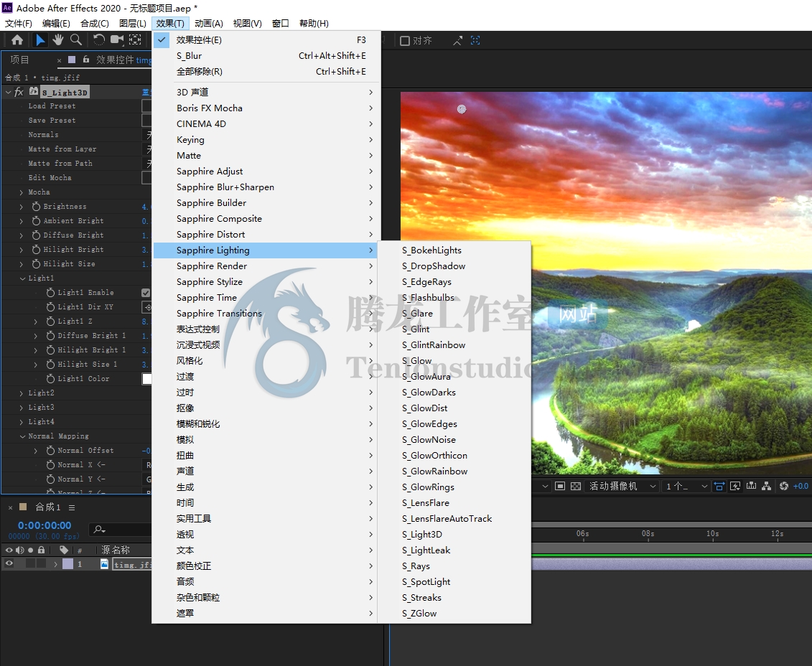Click the video eye column header icon
Image resolution: width=812 pixels, height=666 pixels.
click(x=9, y=550)
